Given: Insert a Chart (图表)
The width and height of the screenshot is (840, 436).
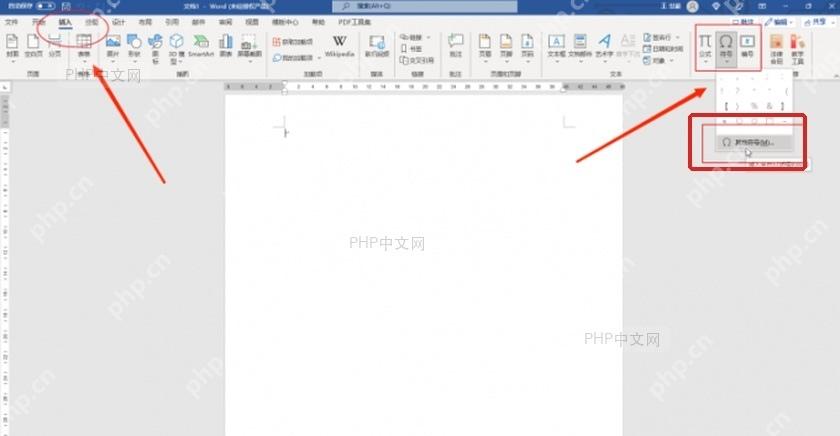Looking at the screenshot, I should (226, 46).
